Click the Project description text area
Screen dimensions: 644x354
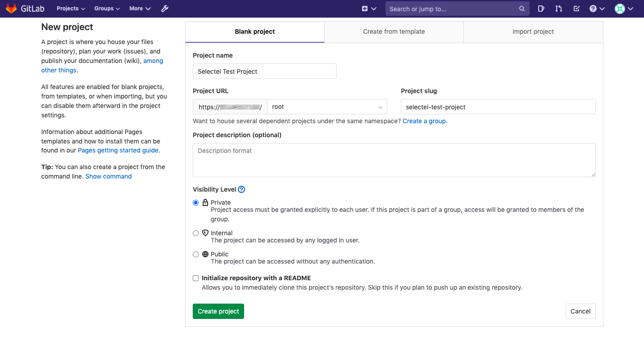[x=394, y=160]
